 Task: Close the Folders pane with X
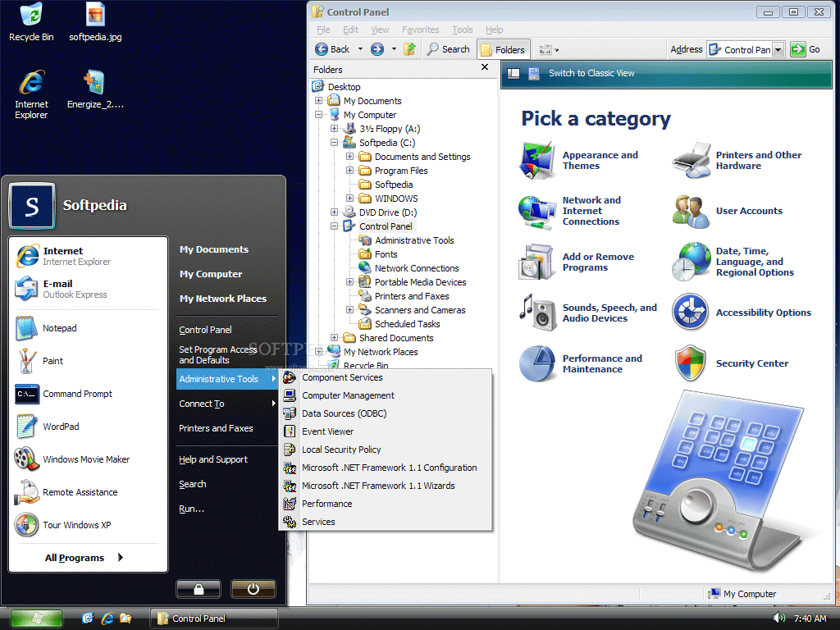click(x=485, y=67)
